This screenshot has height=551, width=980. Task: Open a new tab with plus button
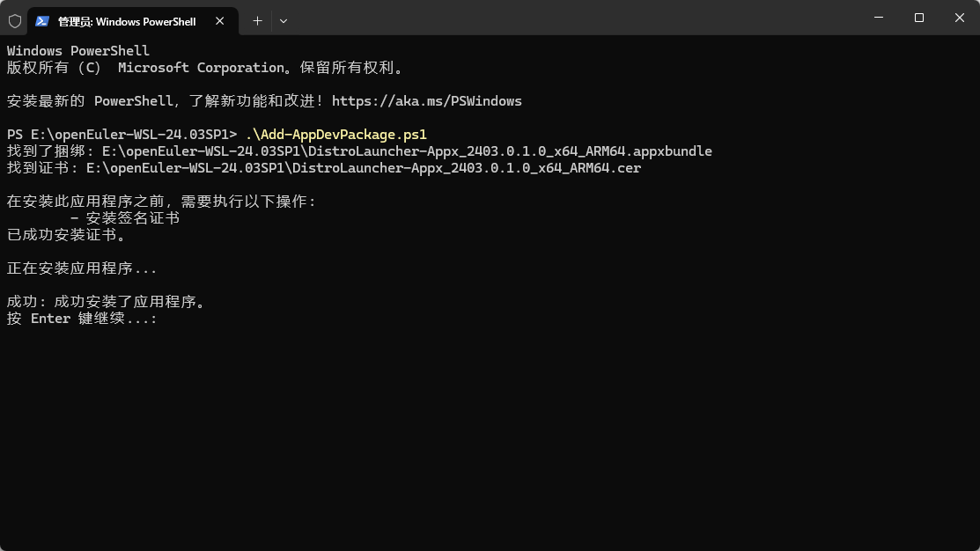click(257, 21)
